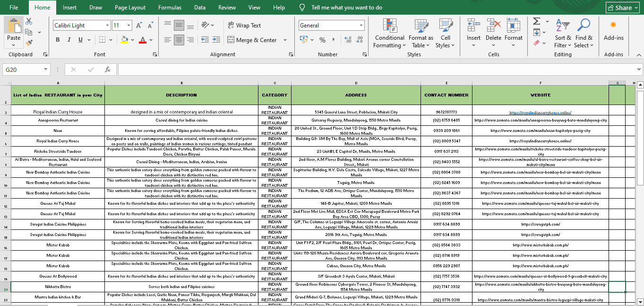Expand the Fill Color arrow
The width and height of the screenshot is (644, 306).
coord(132,40)
